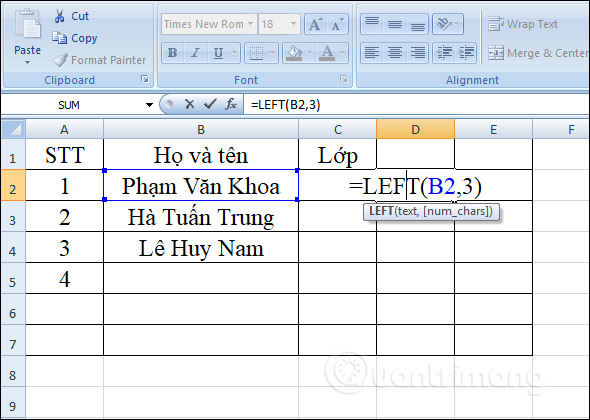Toggle Bold formatting
Screen dimensions: 590x420
(x=173, y=53)
